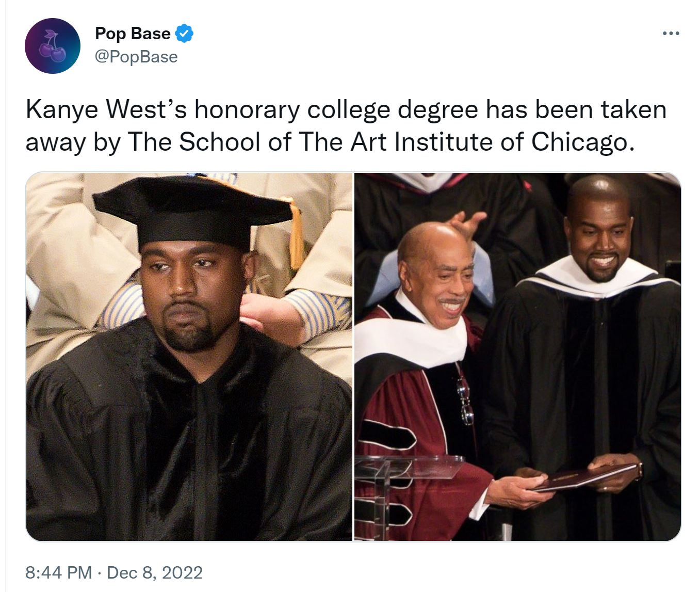Open left photo of man in graduation cap
This screenshot has height=592, width=700.
click(189, 356)
